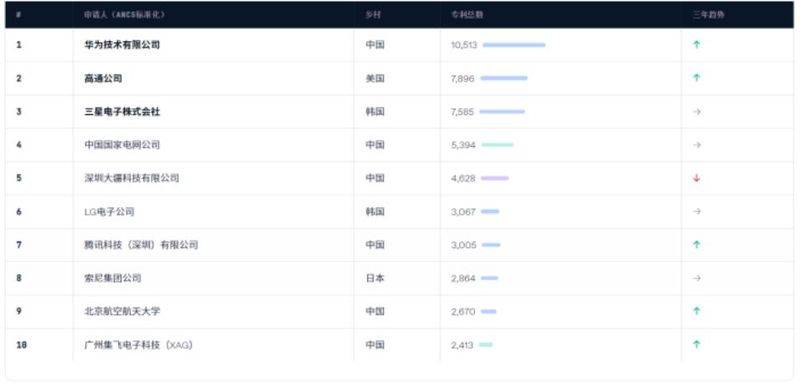Select applicant 华为技术有限公司
Viewport: 800px width, 385px height.
122,45
